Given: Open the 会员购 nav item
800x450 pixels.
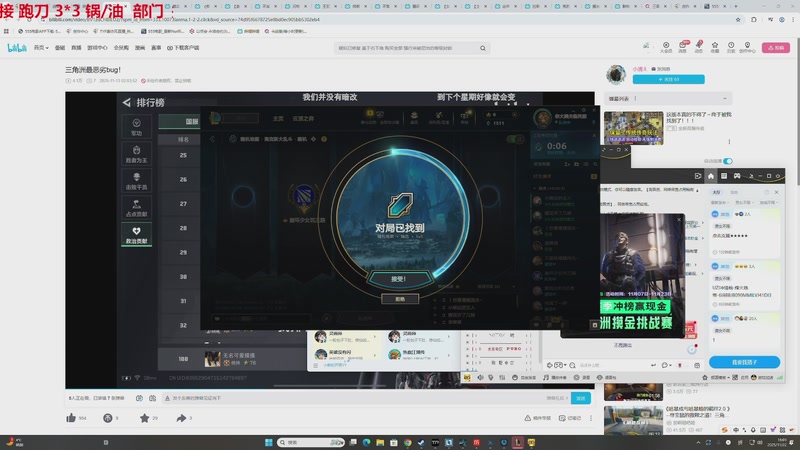Looking at the screenshot, I should (x=121, y=48).
